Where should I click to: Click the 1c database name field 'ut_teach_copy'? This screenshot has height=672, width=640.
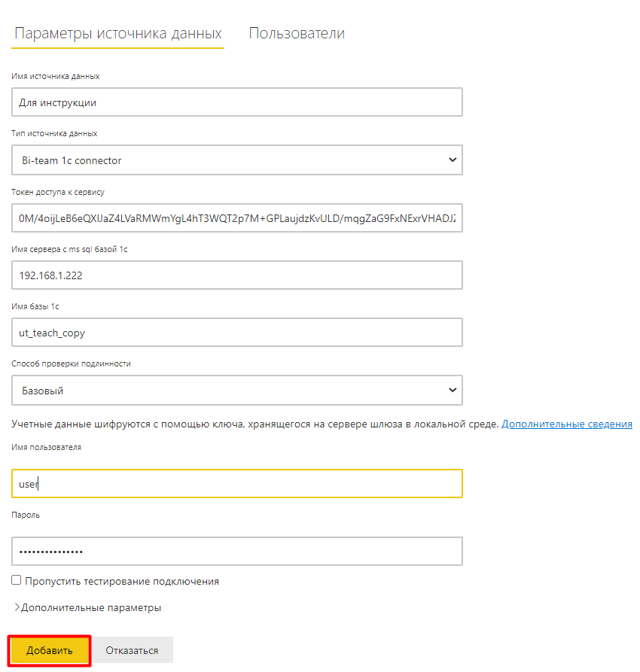pyautogui.click(x=237, y=333)
